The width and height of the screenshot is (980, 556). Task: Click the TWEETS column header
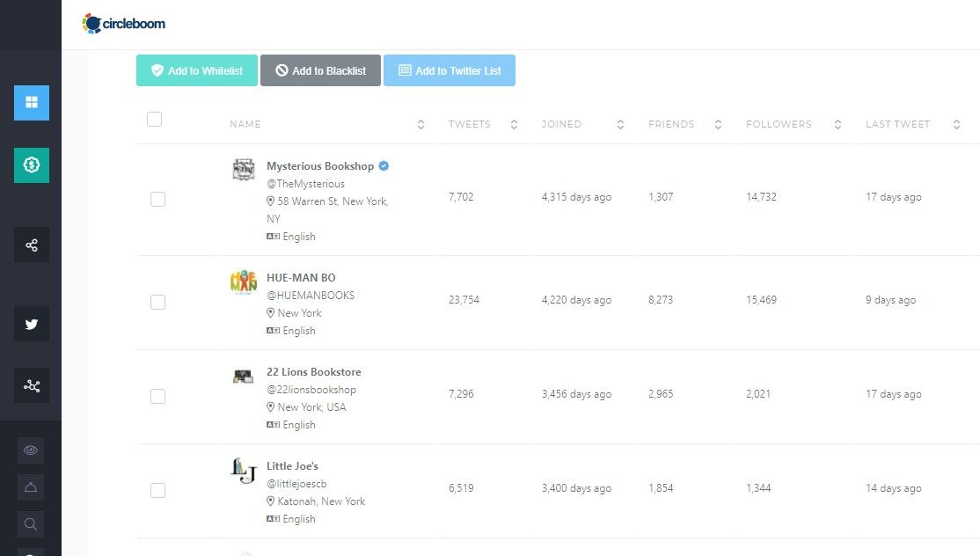coord(470,124)
